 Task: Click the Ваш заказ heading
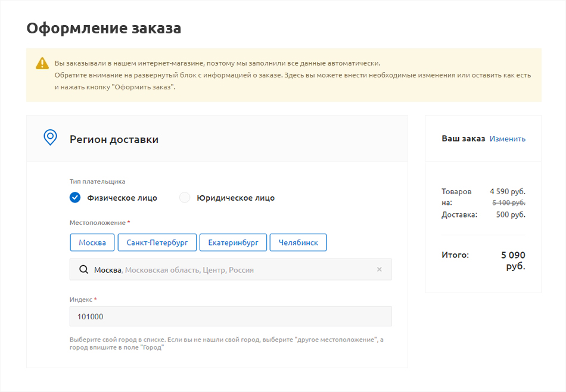463,139
